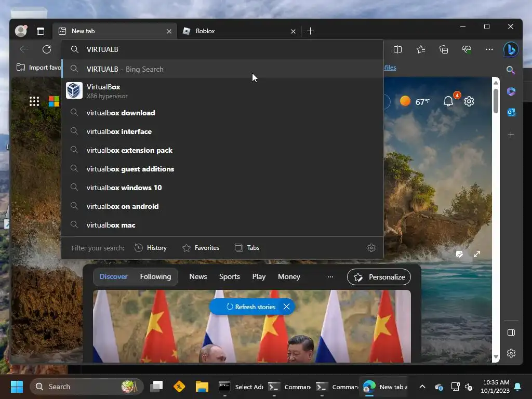Click Refresh stories button
532x399 pixels.
pyautogui.click(x=251, y=307)
